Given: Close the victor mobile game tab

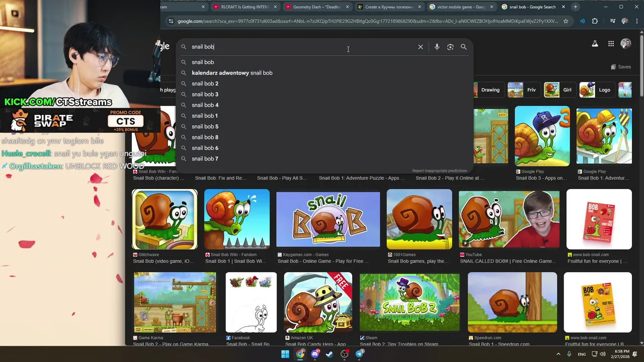Looking at the screenshot, I should pyautogui.click(x=492, y=7).
